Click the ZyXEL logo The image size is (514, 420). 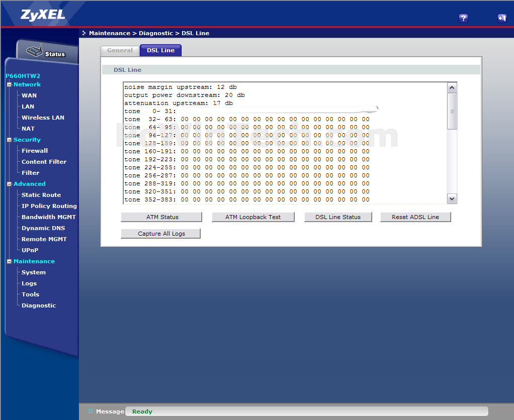43,15
